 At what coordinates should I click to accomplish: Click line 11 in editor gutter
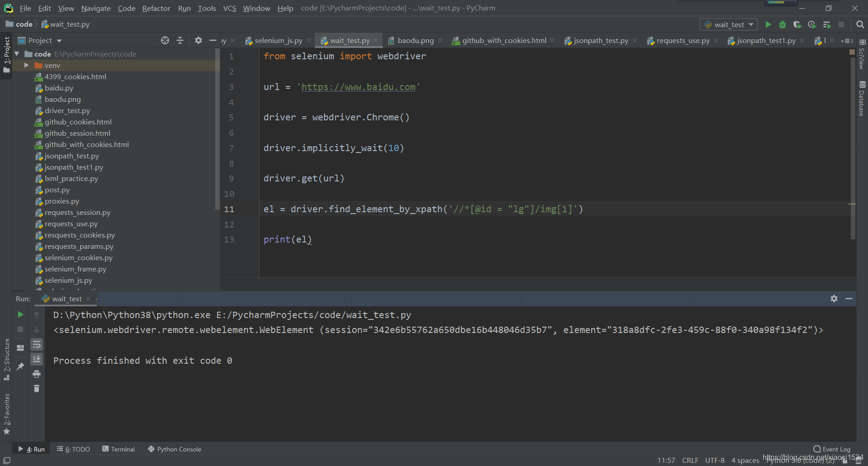tap(229, 209)
